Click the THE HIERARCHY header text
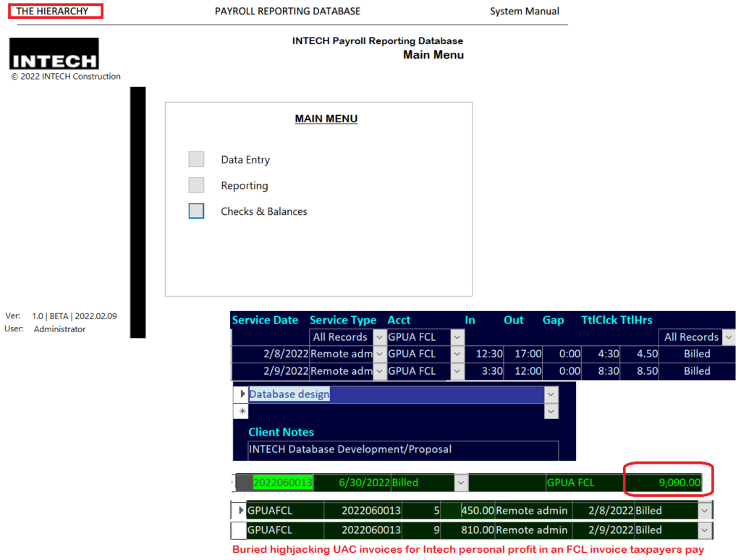Screen dimensions: 741x560 (52, 11)
